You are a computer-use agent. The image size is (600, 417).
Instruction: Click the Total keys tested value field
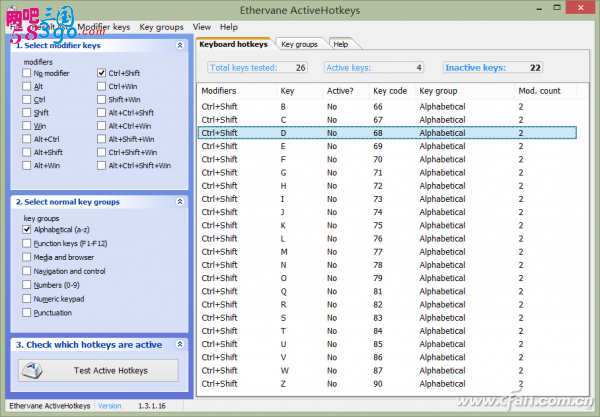click(x=258, y=68)
